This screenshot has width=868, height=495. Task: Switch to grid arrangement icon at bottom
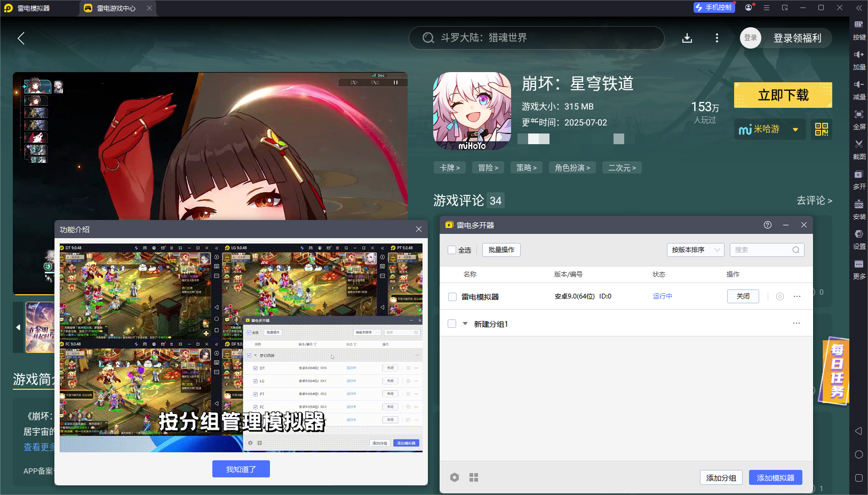pyautogui.click(x=474, y=477)
